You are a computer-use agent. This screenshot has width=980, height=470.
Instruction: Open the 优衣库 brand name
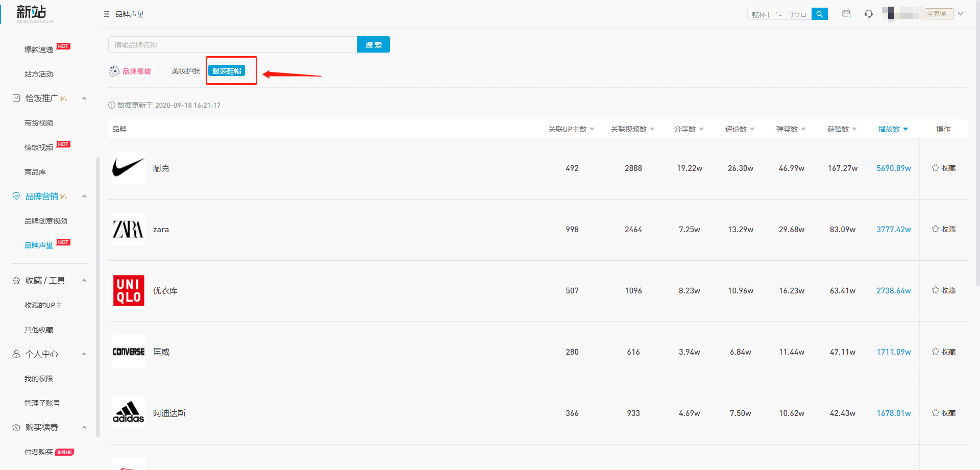pos(165,290)
